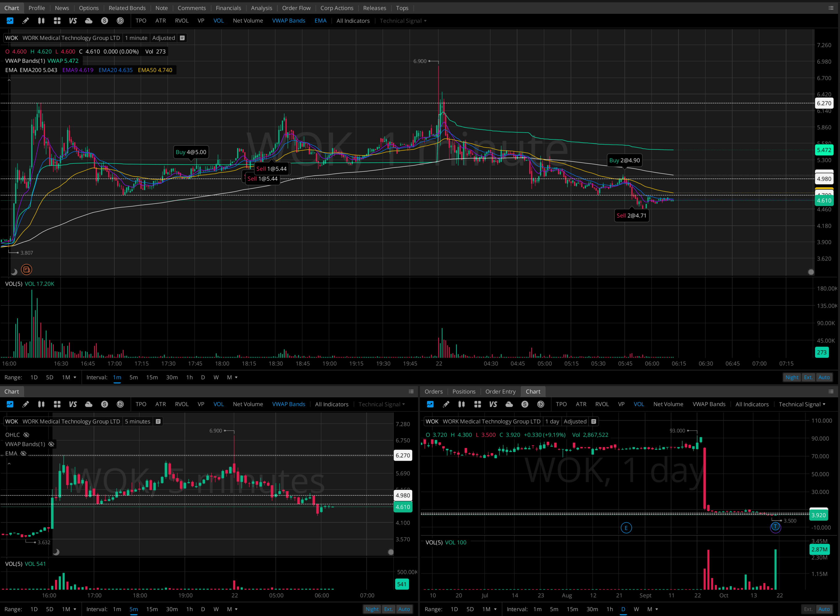Open the Technical Signal dropdown in top toolbar
The image size is (840, 616).
(403, 21)
